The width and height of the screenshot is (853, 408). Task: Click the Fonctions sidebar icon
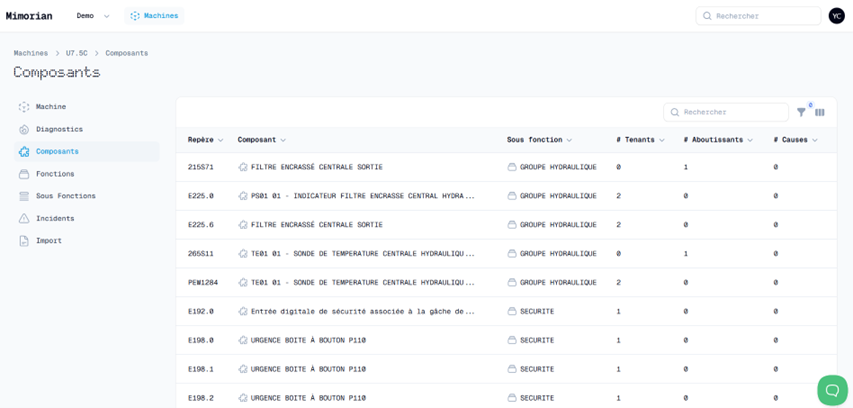click(x=24, y=174)
